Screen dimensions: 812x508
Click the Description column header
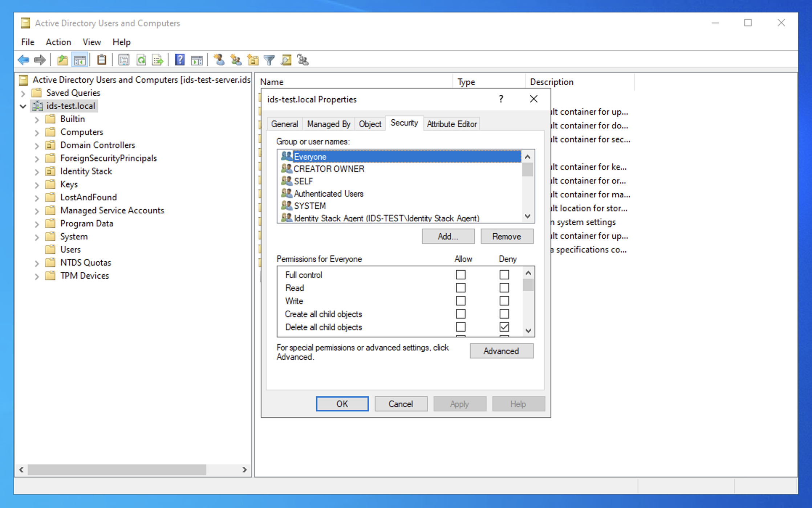pyautogui.click(x=579, y=82)
